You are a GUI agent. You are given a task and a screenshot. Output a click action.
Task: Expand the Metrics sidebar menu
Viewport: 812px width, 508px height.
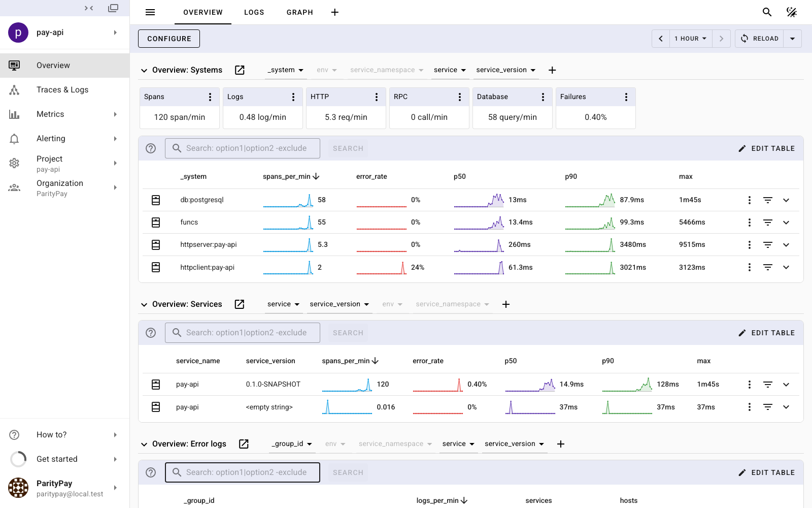tap(65, 114)
